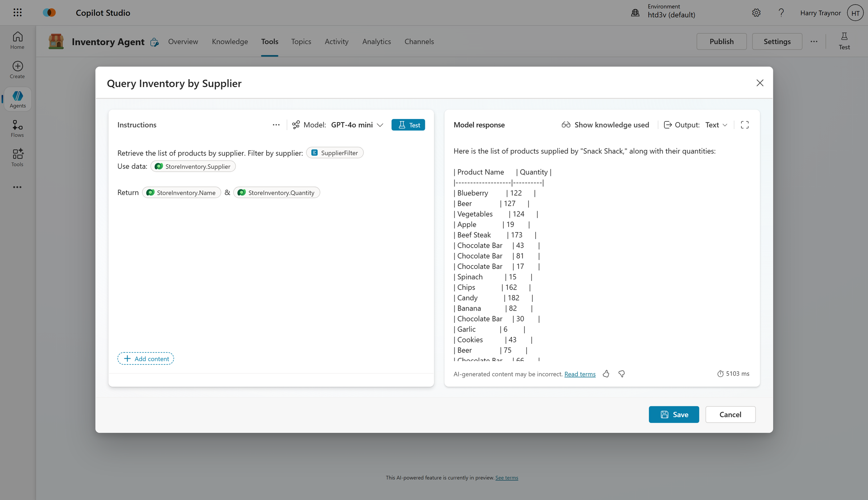Select the Agents icon in the sidebar

[17, 99]
